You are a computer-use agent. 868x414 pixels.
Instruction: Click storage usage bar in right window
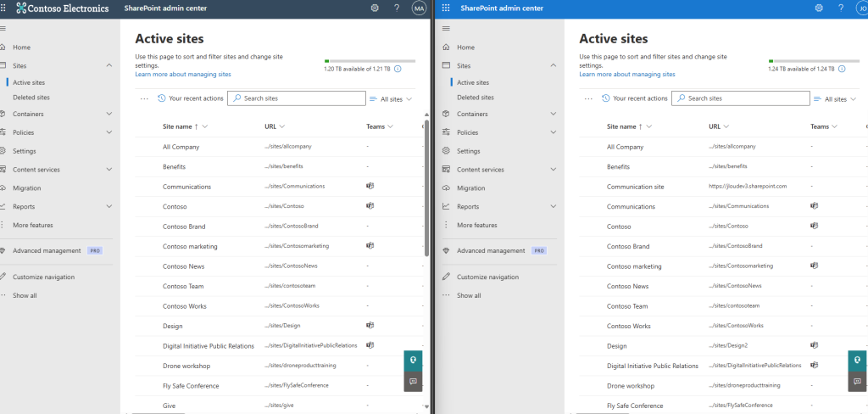coord(814,61)
